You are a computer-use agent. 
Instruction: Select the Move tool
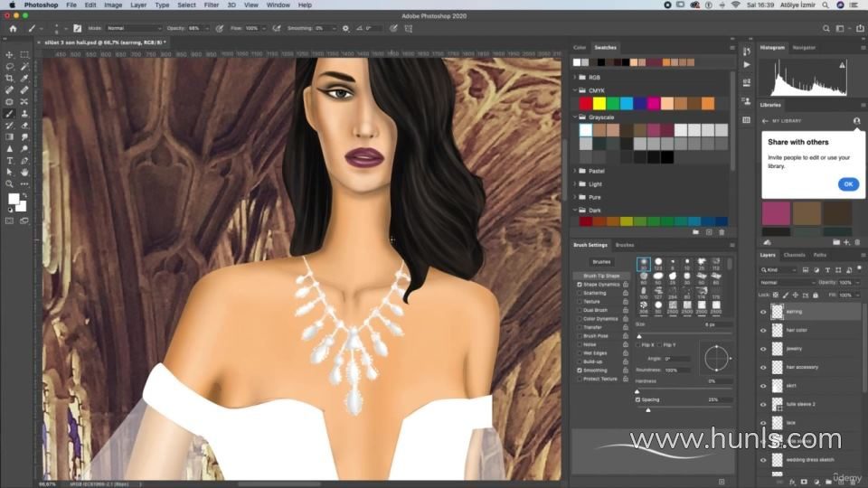click(10, 55)
